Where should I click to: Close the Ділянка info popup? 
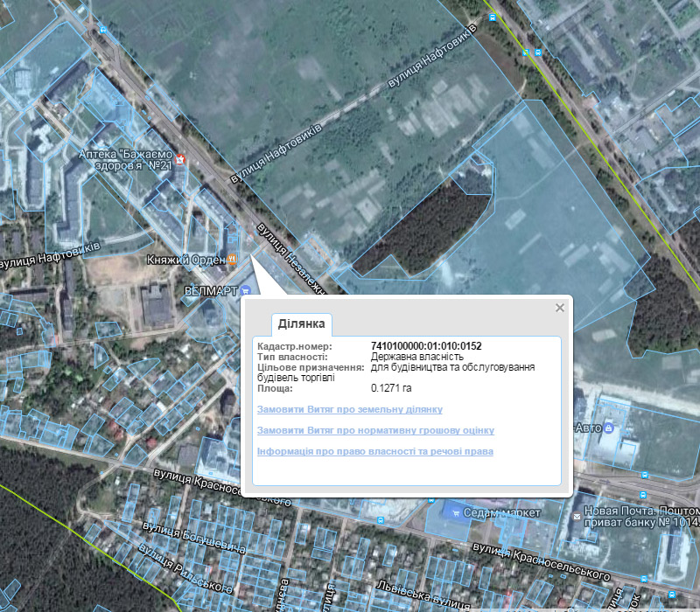click(x=560, y=308)
